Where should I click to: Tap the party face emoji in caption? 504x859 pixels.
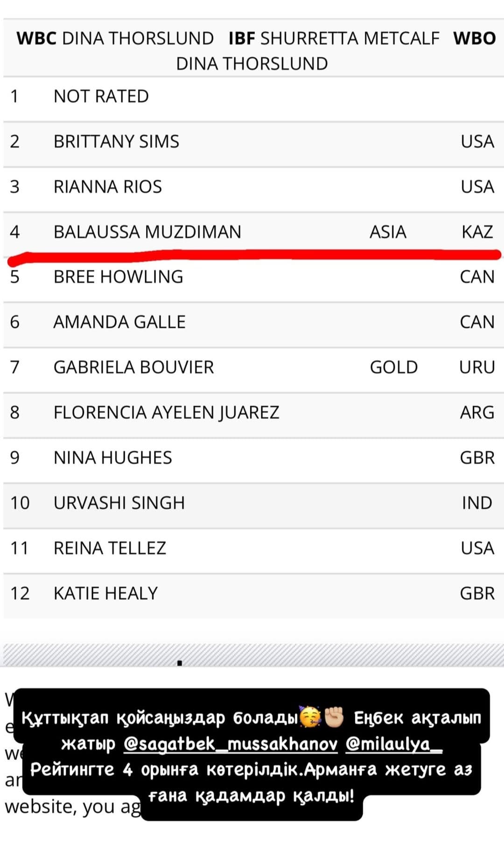310,717
